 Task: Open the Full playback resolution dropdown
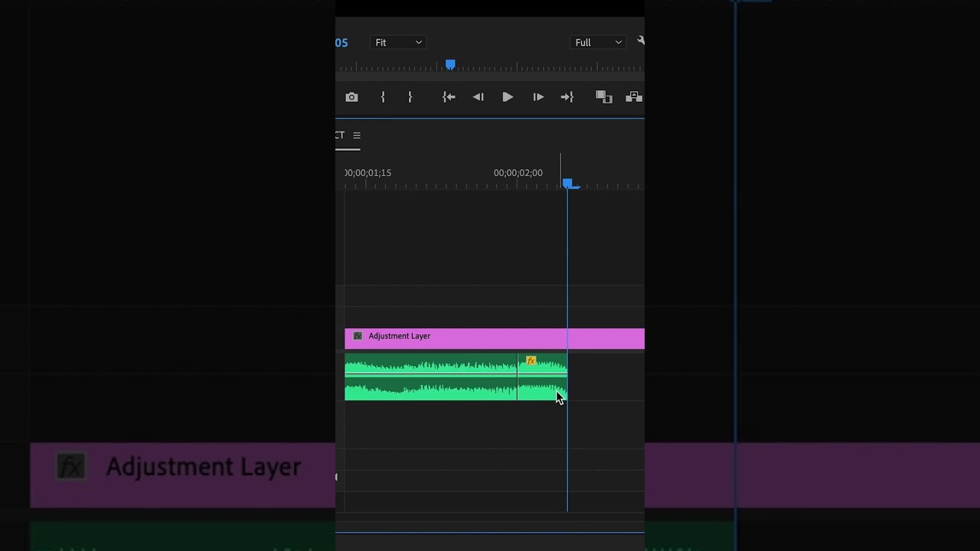pos(598,42)
